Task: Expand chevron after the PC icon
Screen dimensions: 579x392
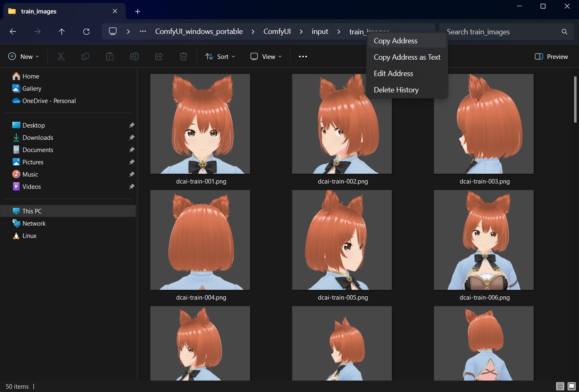Action: click(x=128, y=31)
